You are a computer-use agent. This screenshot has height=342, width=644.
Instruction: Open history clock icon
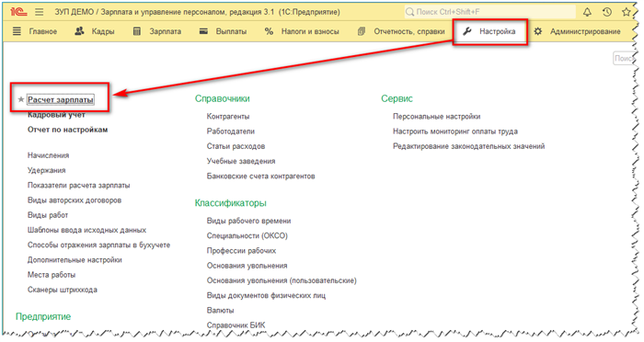click(607, 12)
